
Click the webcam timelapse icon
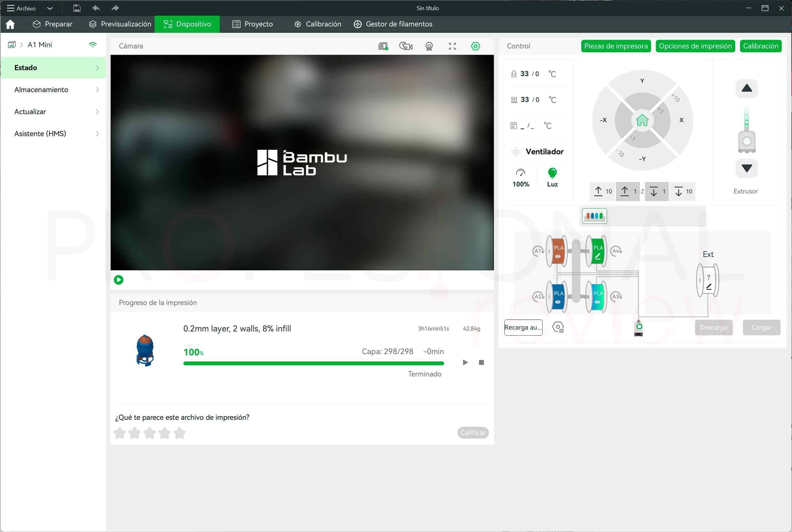[429, 46]
